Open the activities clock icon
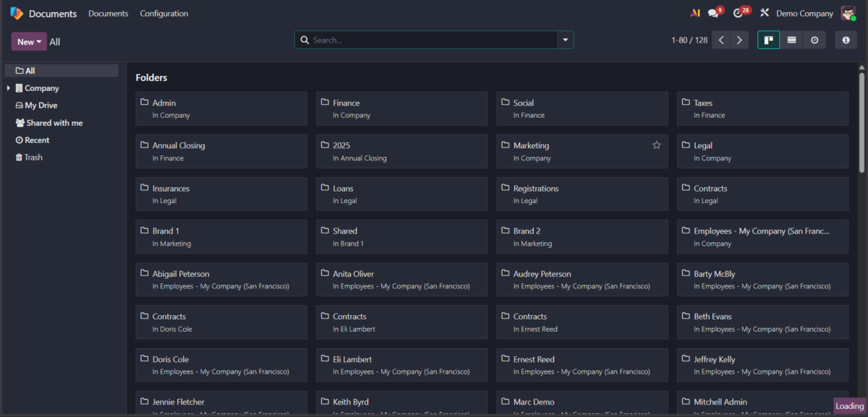 pos(738,13)
